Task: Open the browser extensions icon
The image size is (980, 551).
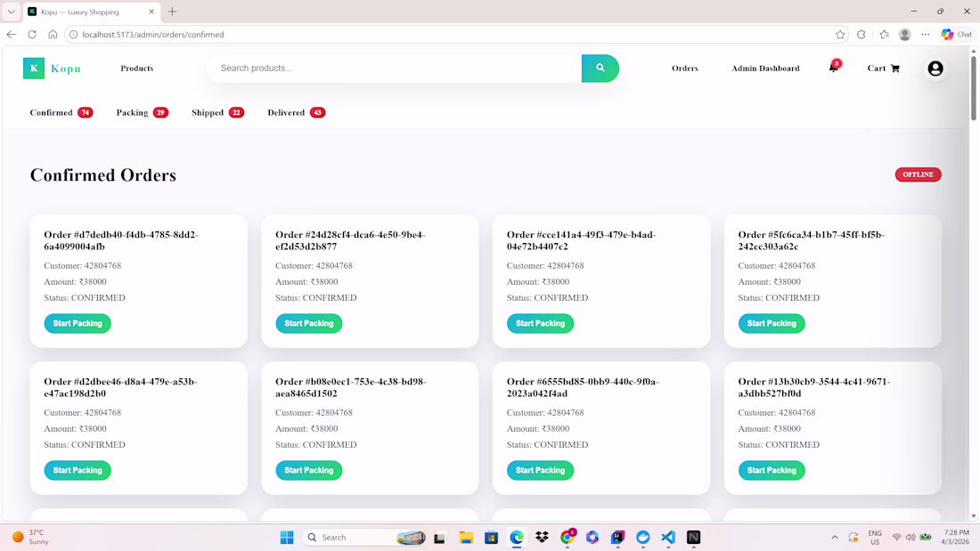Action: [x=862, y=35]
